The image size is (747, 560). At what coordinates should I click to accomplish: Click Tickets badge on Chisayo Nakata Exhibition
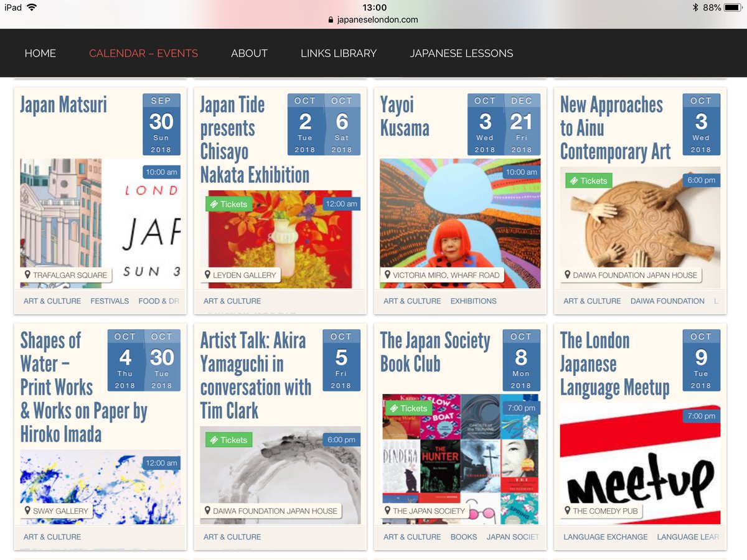[x=228, y=204]
